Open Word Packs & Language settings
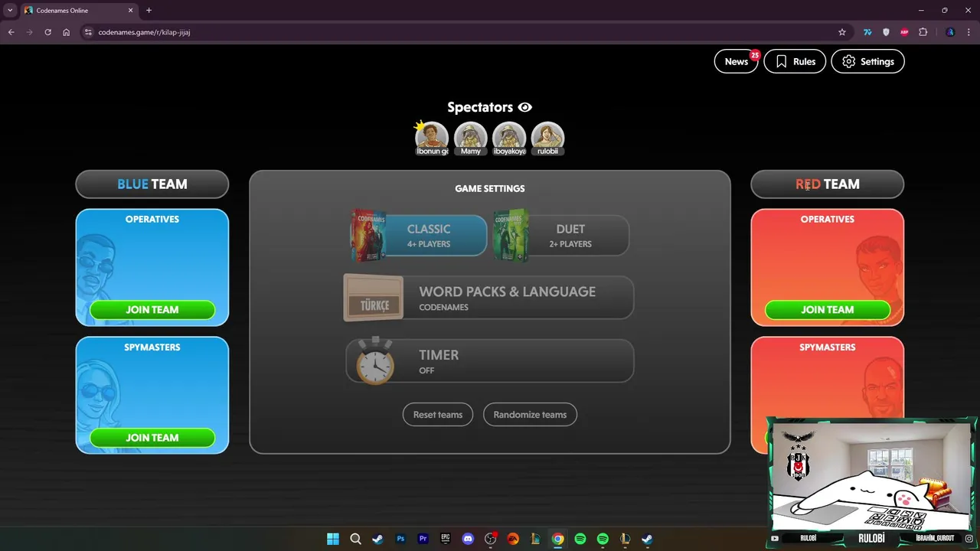 [488, 298]
